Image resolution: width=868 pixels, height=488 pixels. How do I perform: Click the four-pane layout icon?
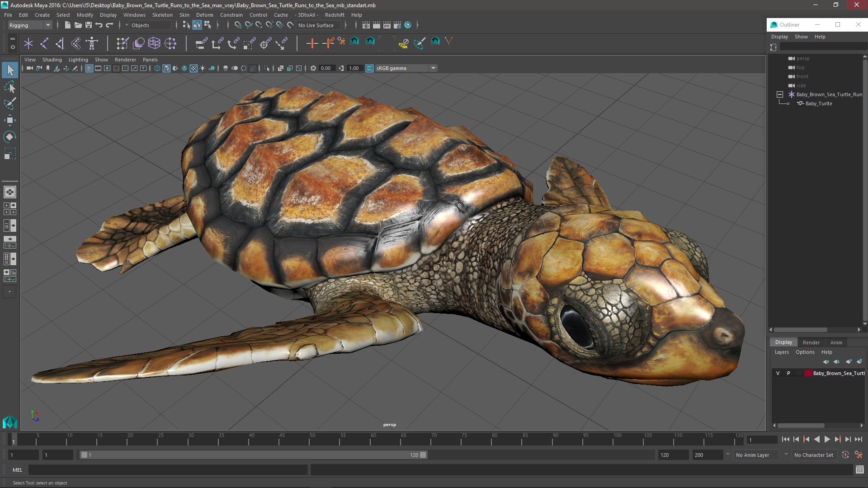pyautogui.click(x=10, y=209)
